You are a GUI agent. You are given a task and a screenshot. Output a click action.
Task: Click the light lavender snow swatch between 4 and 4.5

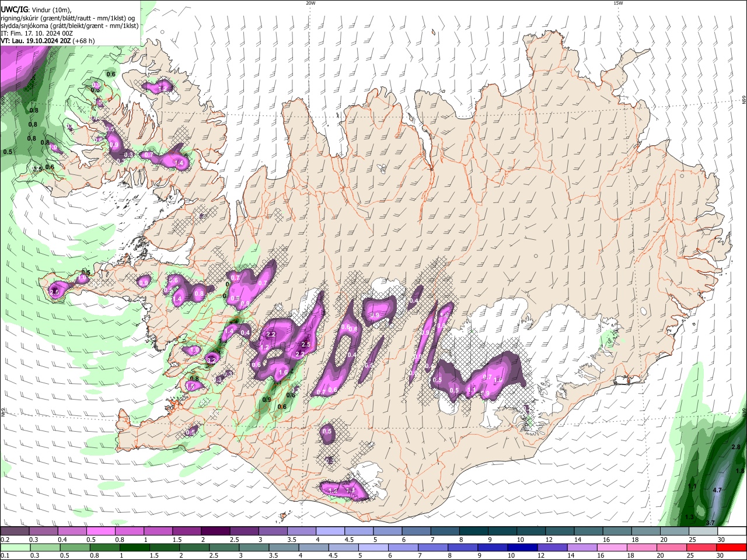pyautogui.click(x=330, y=531)
